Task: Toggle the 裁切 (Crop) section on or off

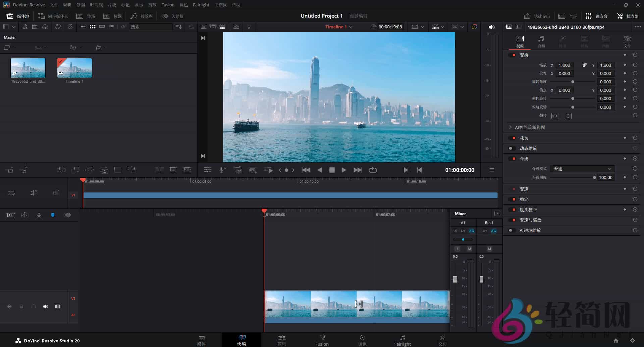Action: pos(513,138)
